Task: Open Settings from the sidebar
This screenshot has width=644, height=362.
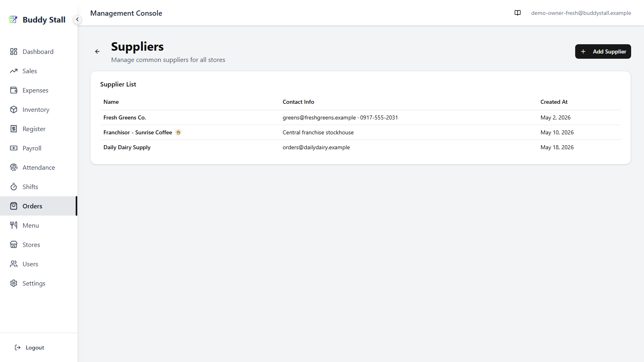Action: coord(39,283)
